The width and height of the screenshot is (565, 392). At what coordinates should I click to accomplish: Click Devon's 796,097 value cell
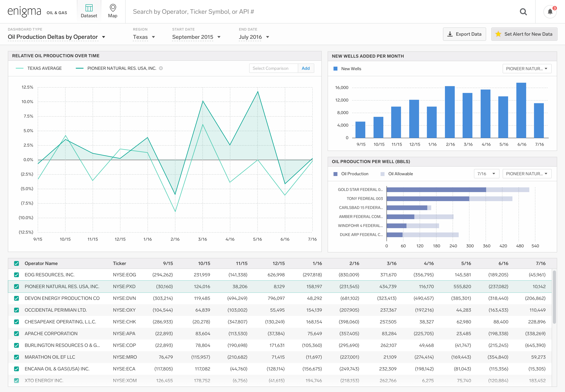tap(276, 299)
